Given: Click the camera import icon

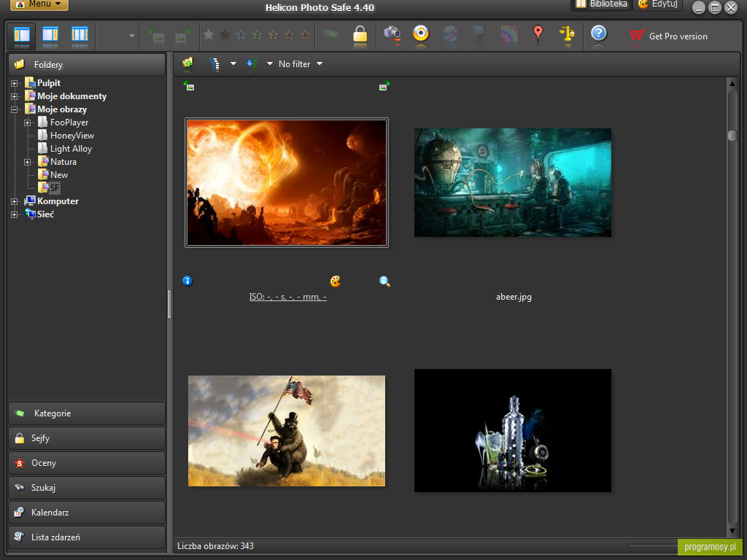Looking at the screenshot, I should [392, 34].
